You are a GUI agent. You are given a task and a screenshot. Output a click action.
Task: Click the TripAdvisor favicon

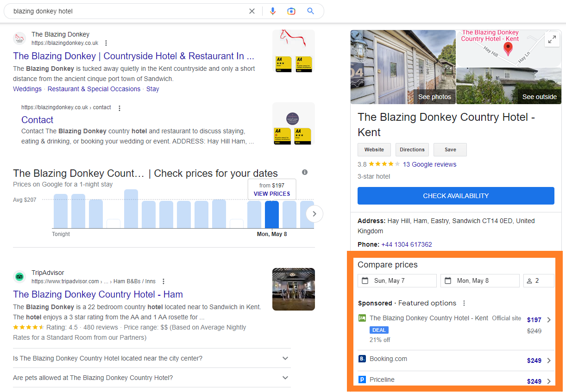[x=19, y=276]
